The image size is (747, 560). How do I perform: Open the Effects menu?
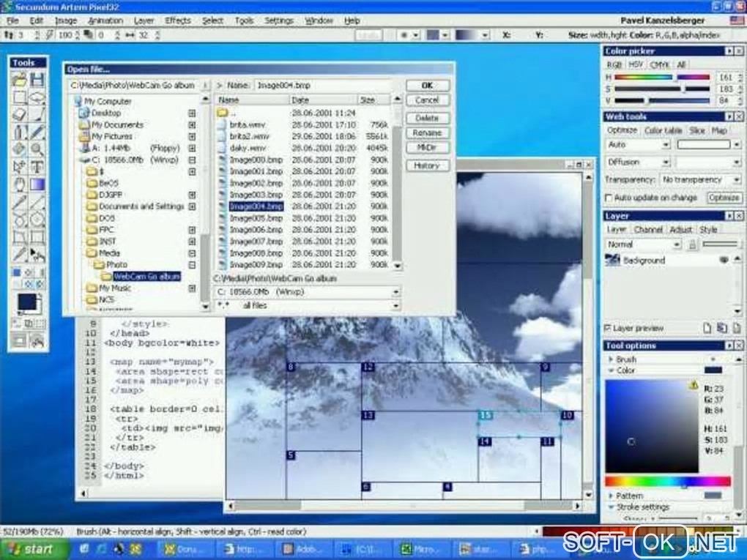178,20
